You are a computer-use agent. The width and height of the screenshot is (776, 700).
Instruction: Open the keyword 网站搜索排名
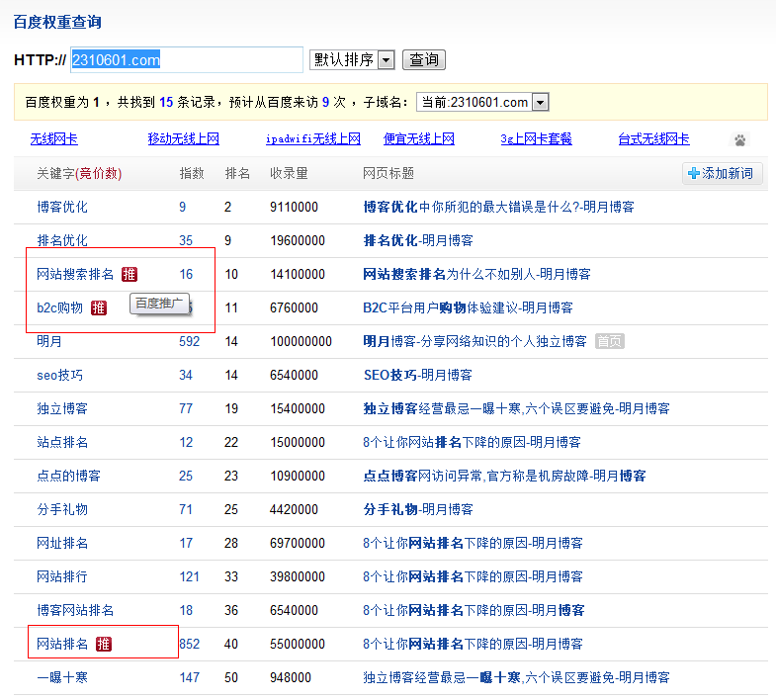pos(75,274)
